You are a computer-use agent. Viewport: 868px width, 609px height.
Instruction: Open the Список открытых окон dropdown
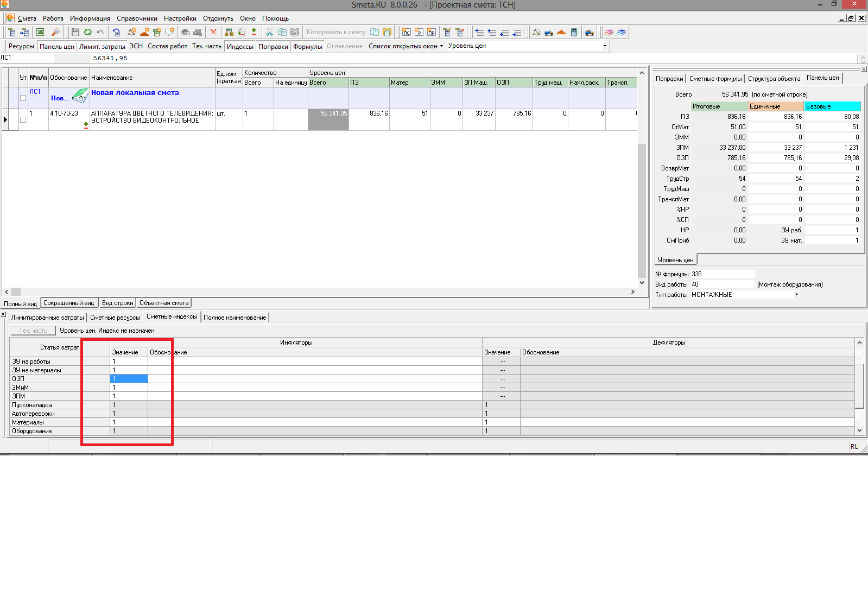[406, 46]
